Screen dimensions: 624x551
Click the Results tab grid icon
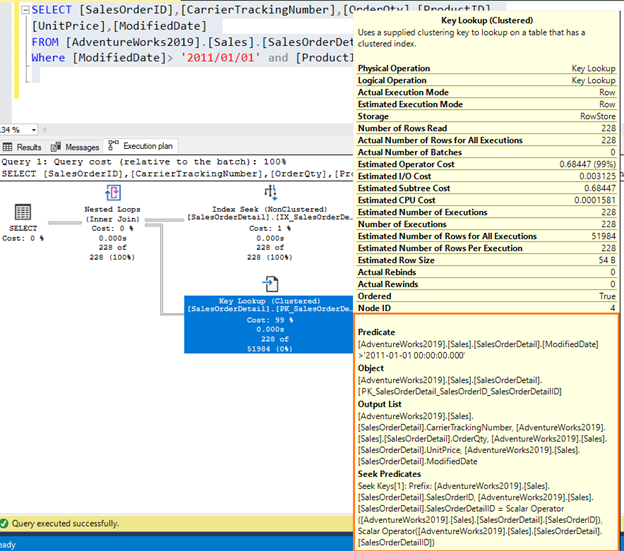pyautogui.click(x=7, y=147)
